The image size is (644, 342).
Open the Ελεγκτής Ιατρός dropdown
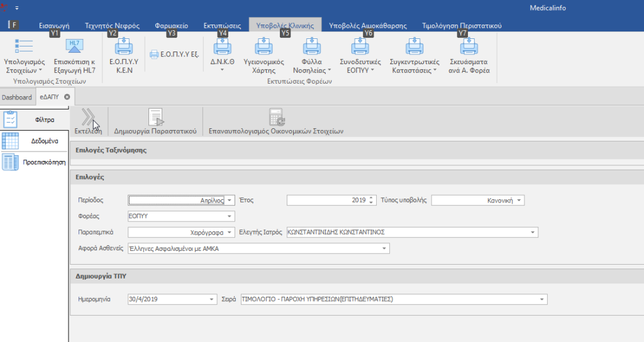tap(533, 233)
